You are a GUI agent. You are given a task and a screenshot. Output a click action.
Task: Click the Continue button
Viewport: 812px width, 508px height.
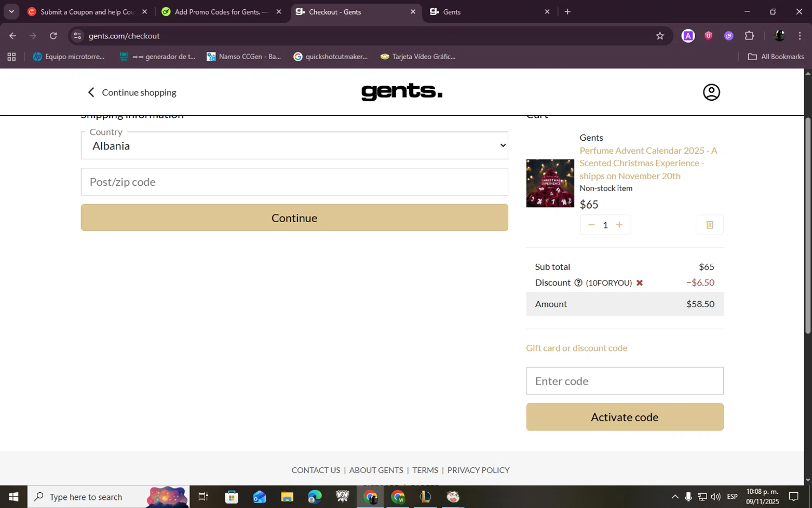pyautogui.click(x=294, y=218)
